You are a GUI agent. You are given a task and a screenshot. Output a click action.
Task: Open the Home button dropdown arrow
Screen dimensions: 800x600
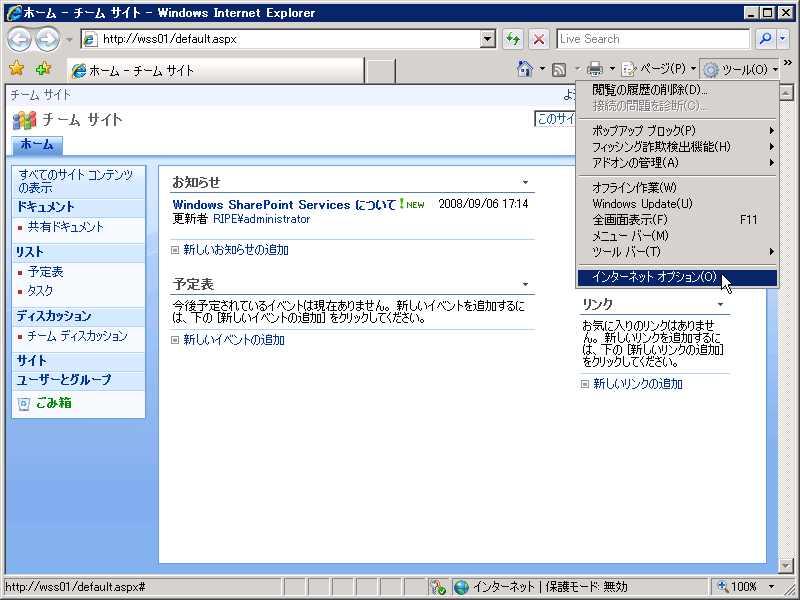click(542, 69)
